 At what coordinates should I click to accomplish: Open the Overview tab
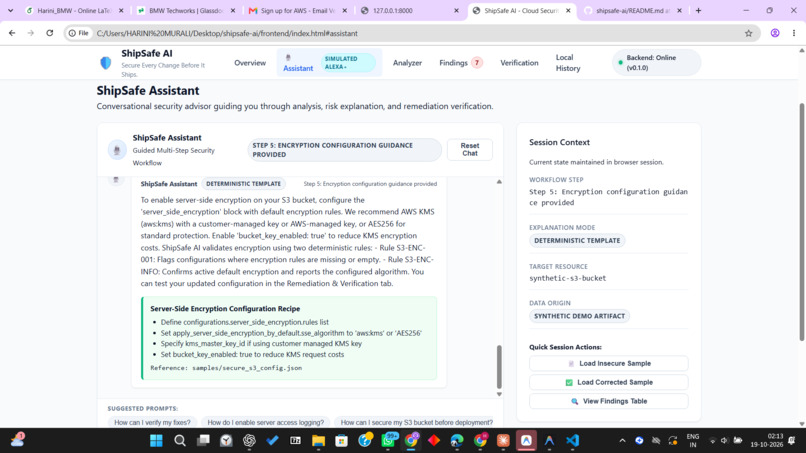pyautogui.click(x=250, y=63)
